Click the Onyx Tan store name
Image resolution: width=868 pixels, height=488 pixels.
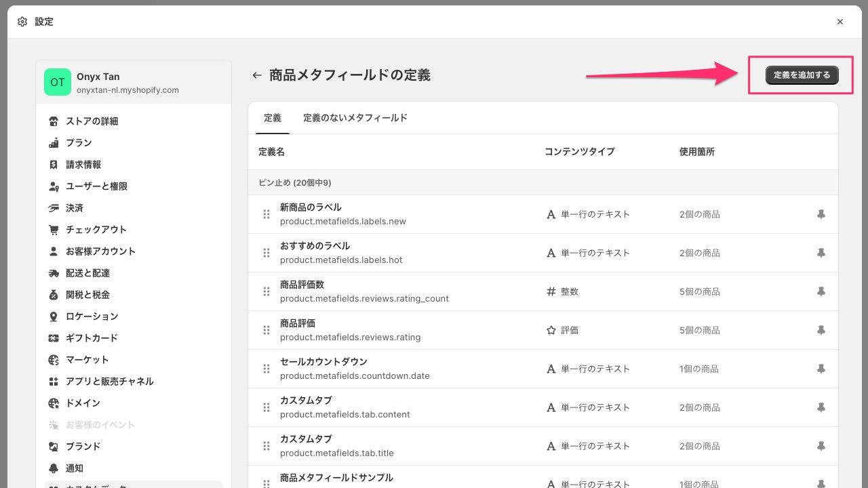coord(98,77)
